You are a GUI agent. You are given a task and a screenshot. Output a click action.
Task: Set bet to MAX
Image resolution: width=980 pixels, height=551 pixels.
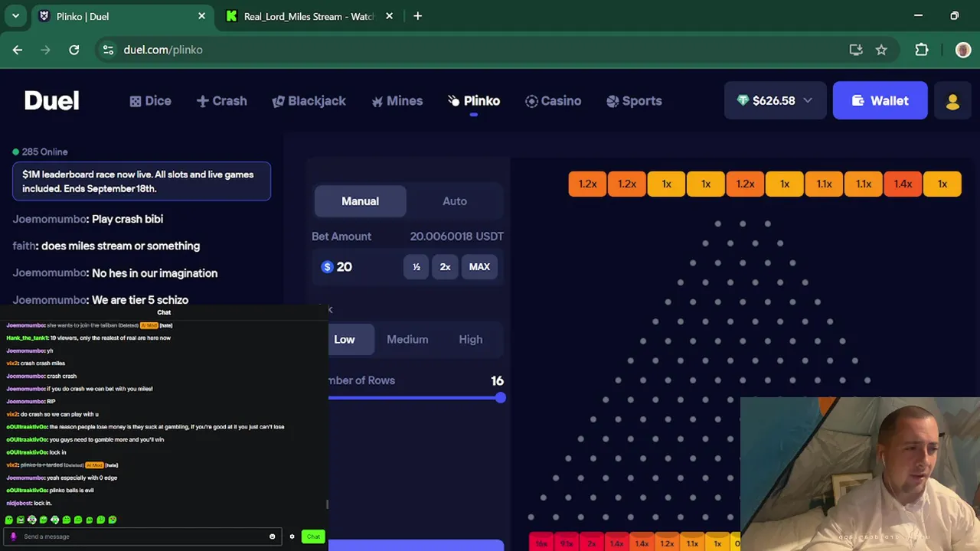[479, 267]
